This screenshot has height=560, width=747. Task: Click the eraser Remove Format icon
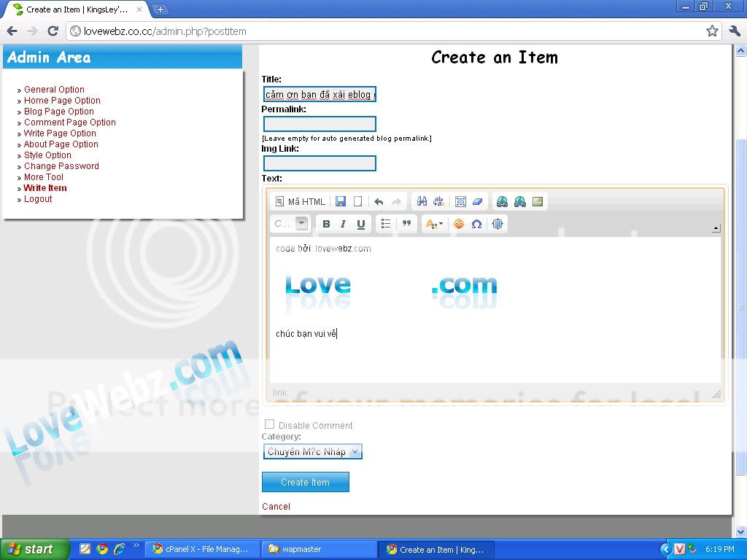tap(478, 202)
